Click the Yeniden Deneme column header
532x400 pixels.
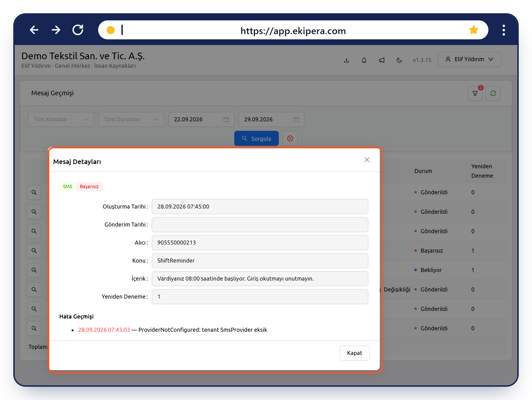[482, 171]
